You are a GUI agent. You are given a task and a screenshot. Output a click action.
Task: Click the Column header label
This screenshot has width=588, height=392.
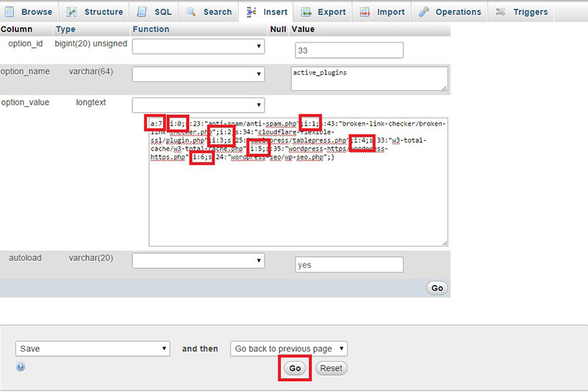click(16, 29)
